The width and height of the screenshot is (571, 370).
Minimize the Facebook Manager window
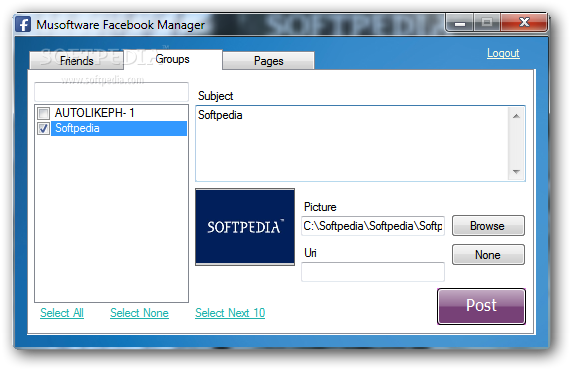(460, 23)
